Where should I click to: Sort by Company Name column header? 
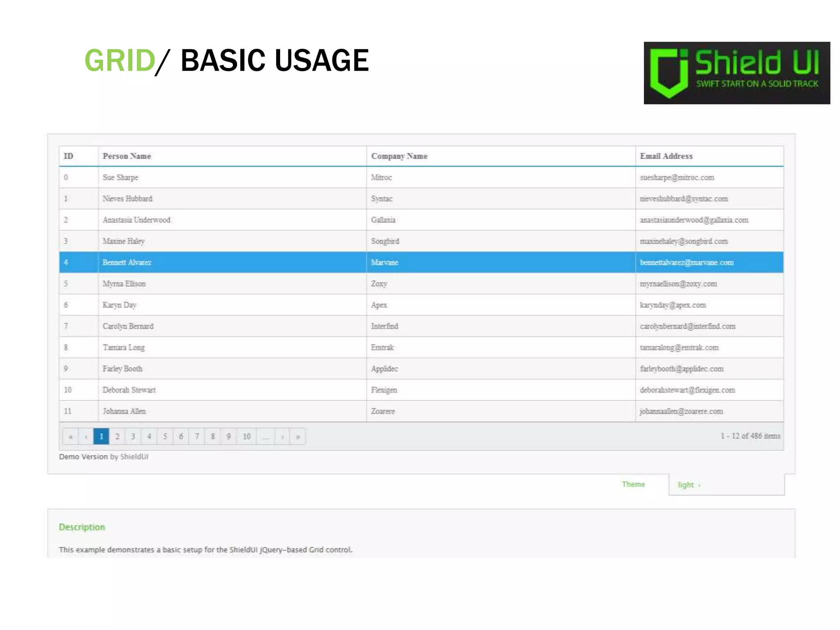399,156
